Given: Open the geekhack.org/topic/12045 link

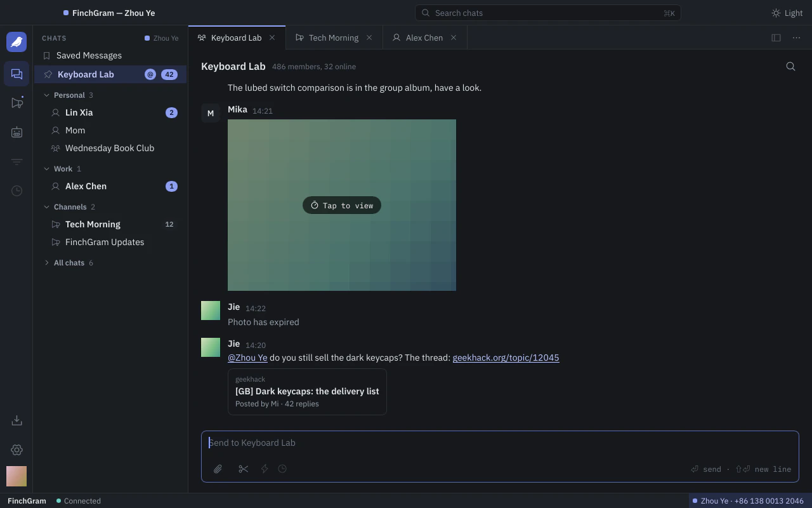Looking at the screenshot, I should 506,358.
